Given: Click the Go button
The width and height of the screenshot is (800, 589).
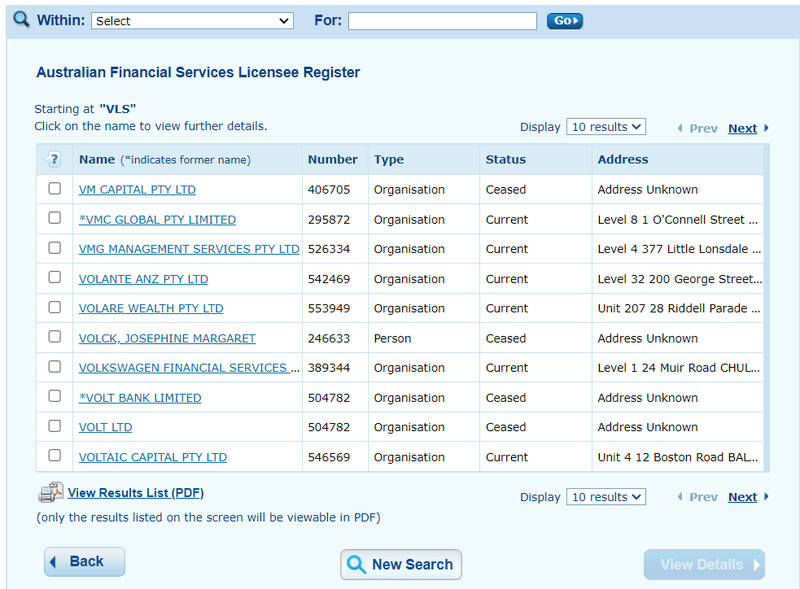Looking at the screenshot, I should click(x=565, y=21).
